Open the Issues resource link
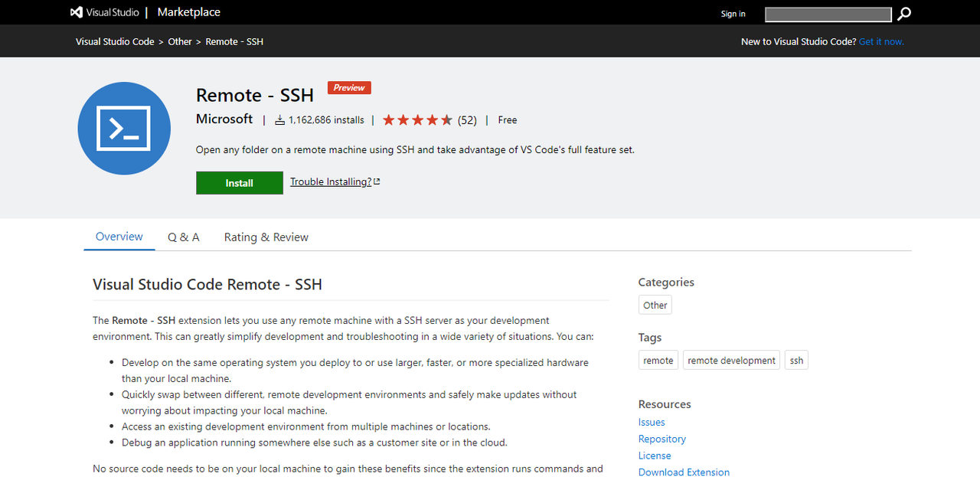Viewport: 980px width, 477px height. pyautogui.click(x=652, y=422)
